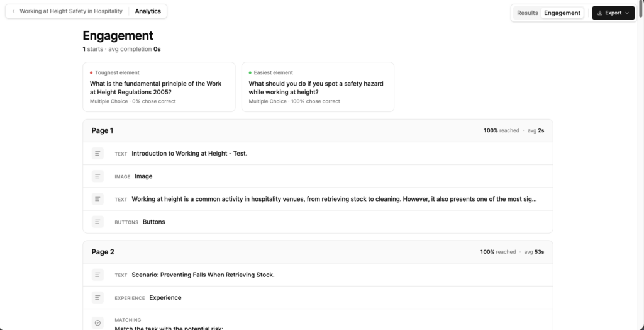Open the Export dropdown chevron
Viewport: 644px width, 330px height.
tap(627, 13)
